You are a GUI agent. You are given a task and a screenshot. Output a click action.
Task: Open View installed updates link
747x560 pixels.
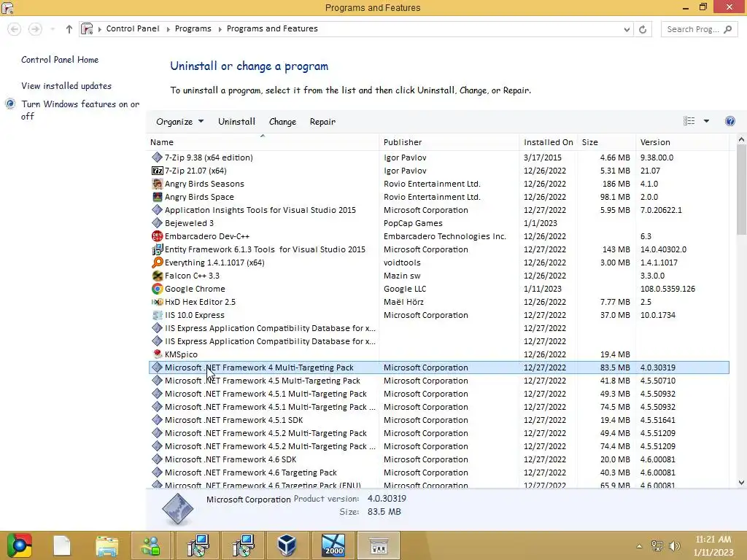pos(66,86)
